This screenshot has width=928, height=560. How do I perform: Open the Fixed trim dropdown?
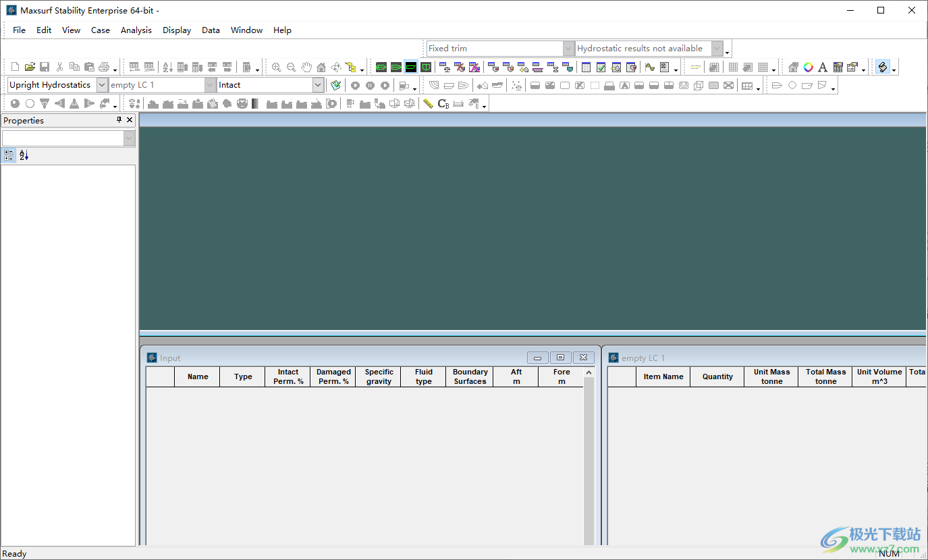(x=568, y=49)
